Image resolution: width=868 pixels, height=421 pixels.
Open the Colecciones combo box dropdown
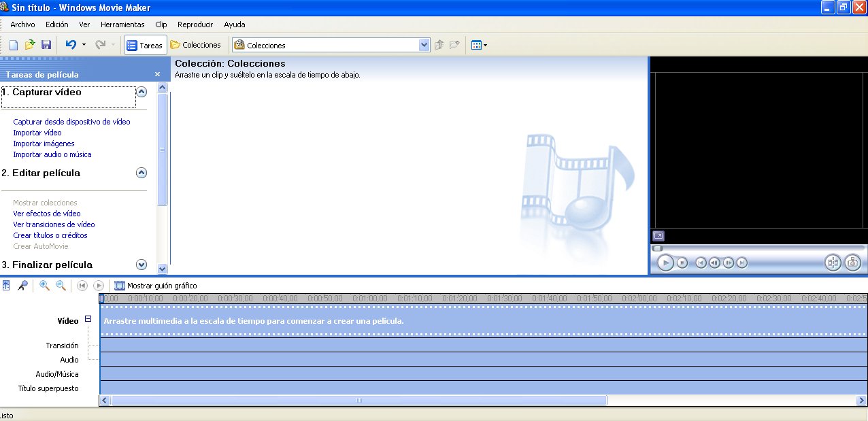pos(424,46)
